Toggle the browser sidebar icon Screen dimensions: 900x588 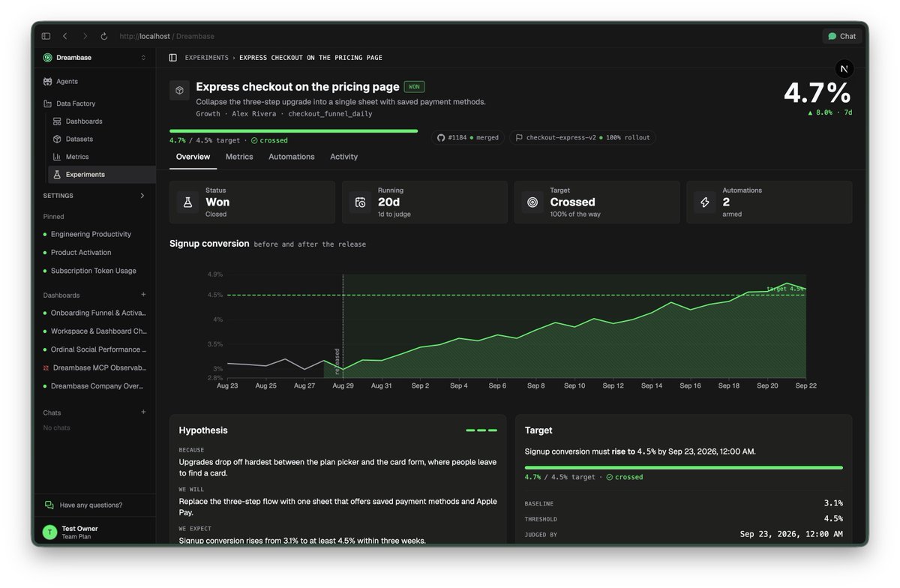click(x=46, y=36)
